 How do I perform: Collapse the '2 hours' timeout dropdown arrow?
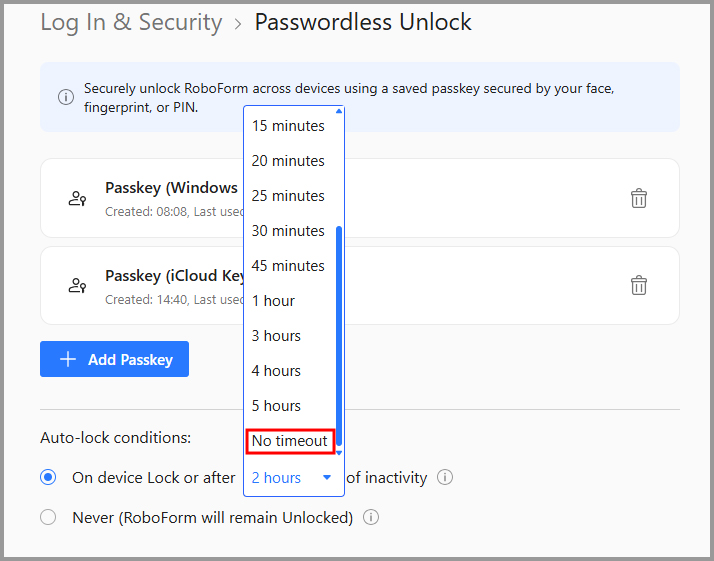pyautogui.click(x=326, y=478)
